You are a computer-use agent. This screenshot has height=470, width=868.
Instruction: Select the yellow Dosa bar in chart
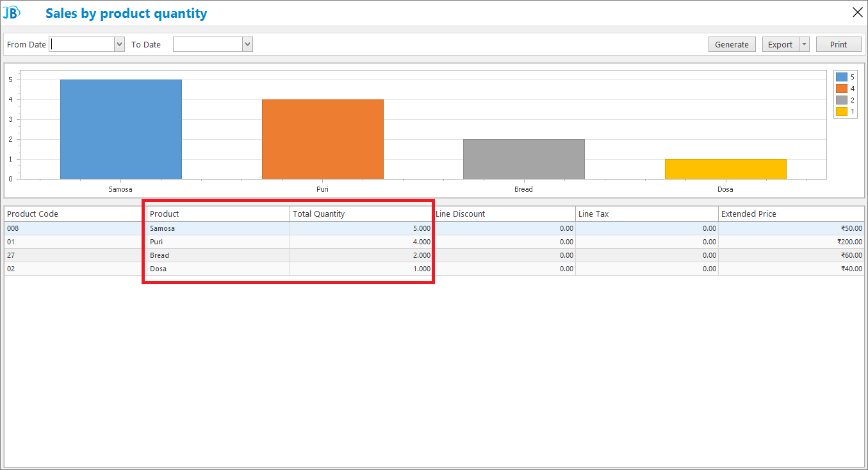pos(725,169)
